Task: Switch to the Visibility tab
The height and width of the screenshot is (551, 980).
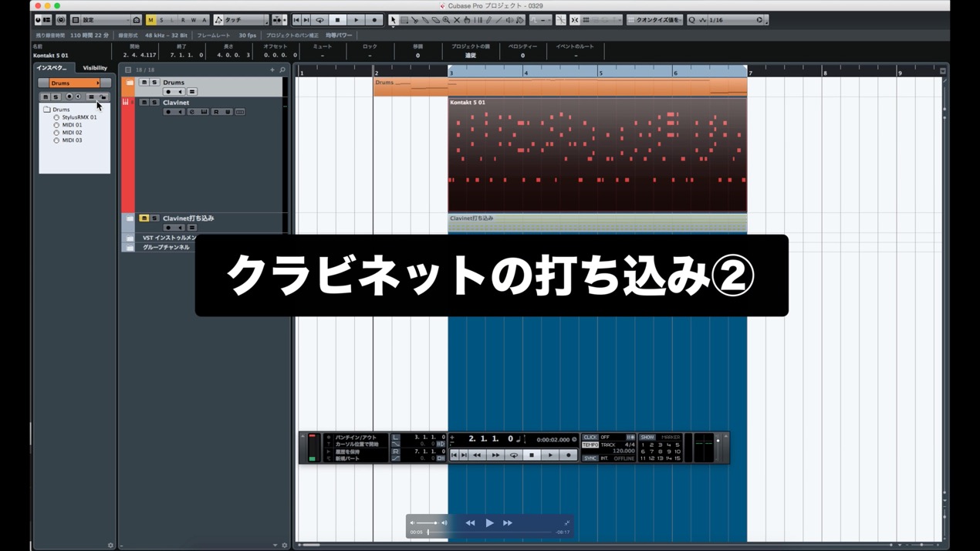Action: 95,68
